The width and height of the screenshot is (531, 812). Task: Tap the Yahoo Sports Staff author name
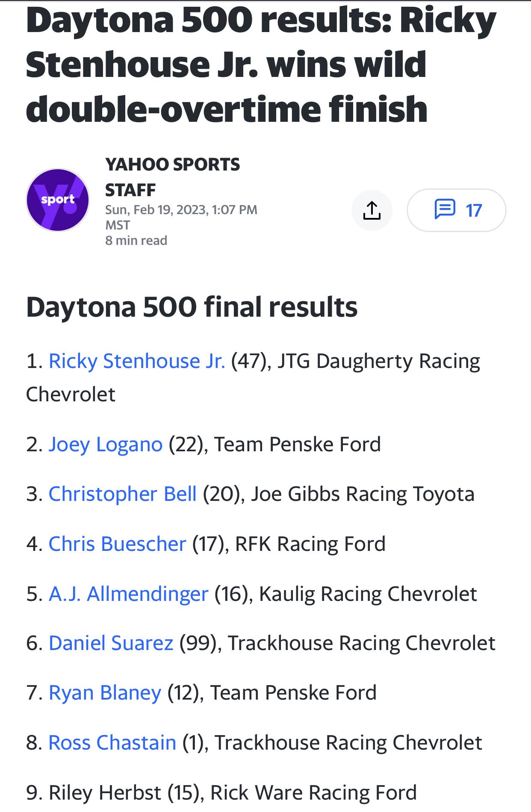173,177
